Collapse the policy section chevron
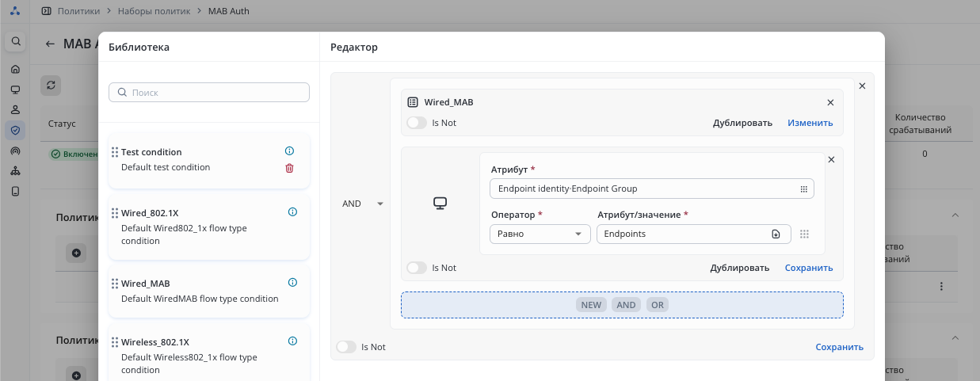Viewport: 980px width, 381px height. (955, 215)
